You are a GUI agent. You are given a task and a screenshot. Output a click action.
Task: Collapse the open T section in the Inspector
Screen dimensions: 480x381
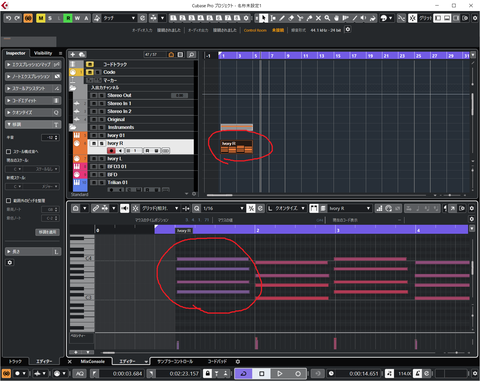point(33,125)
